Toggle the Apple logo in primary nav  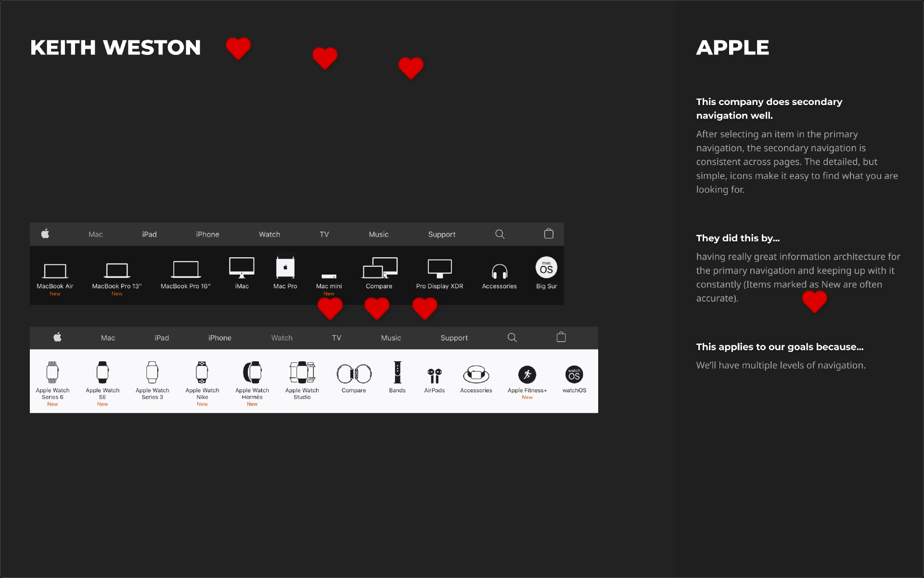point(45,234)
